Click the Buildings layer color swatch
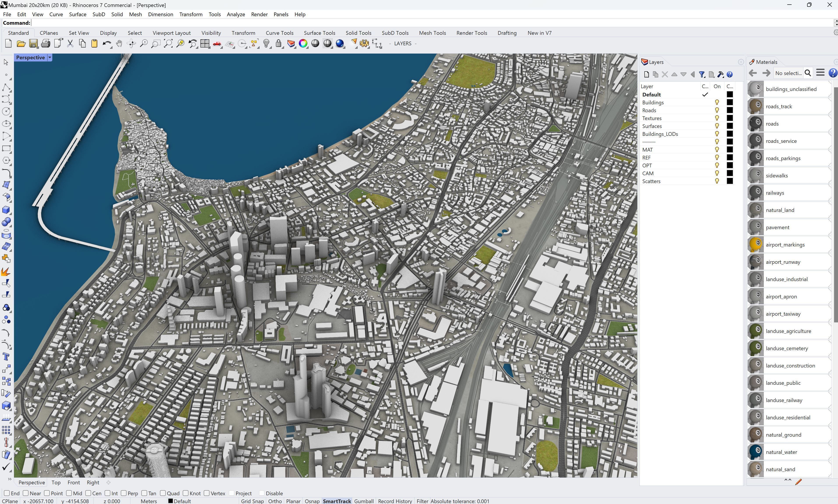 pos(730,102)
